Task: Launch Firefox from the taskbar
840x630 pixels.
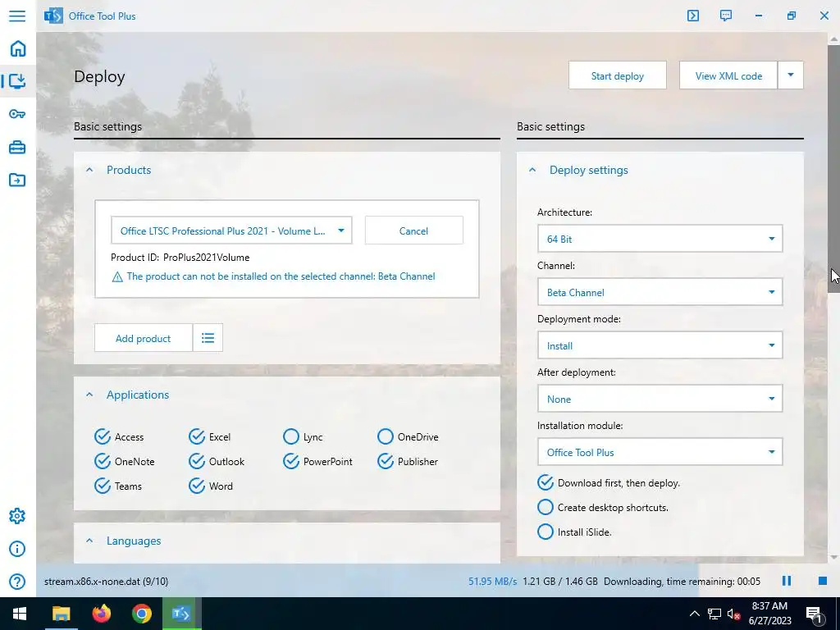Action: click(x=101, y=614)
